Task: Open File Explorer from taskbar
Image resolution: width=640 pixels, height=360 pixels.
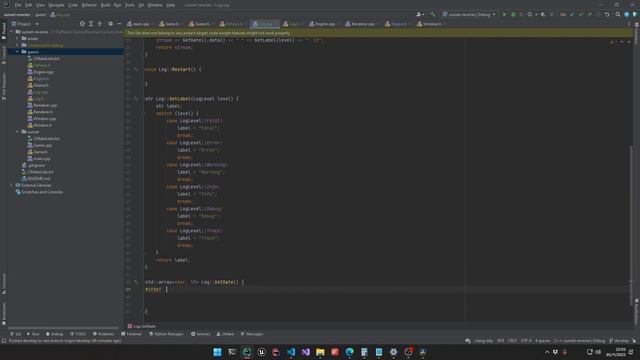Action: click(320, 352)
